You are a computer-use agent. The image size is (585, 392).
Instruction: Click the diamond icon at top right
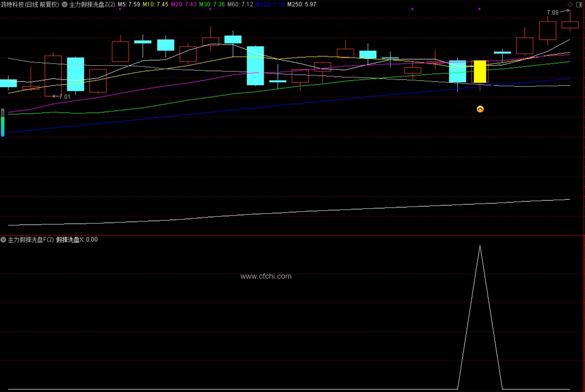570,5
